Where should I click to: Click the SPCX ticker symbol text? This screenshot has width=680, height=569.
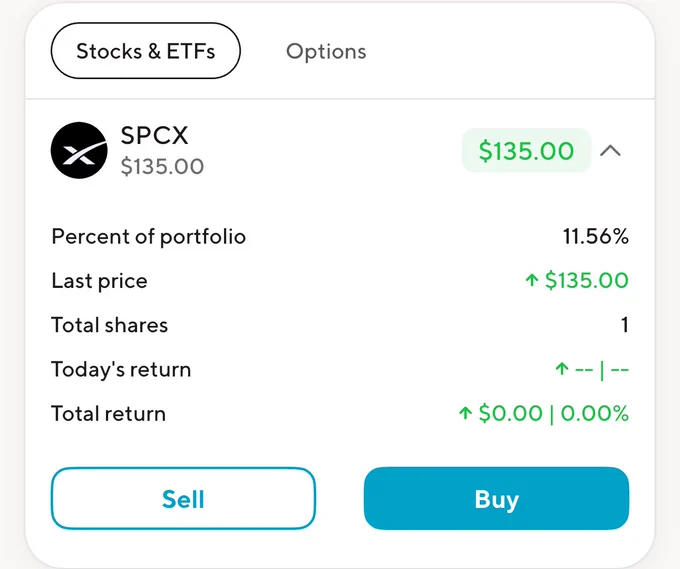click(154, 135)
